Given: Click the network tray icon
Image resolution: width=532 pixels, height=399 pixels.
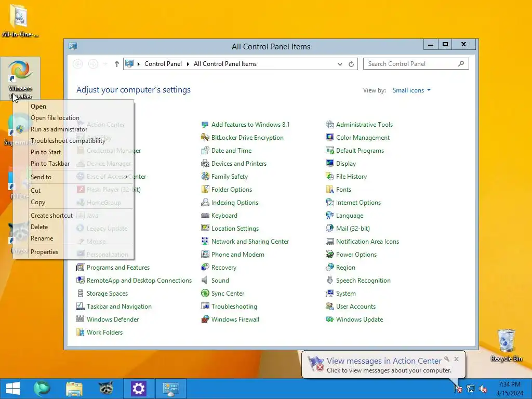Looking at the screenshot, I should (x=471, y=389).
